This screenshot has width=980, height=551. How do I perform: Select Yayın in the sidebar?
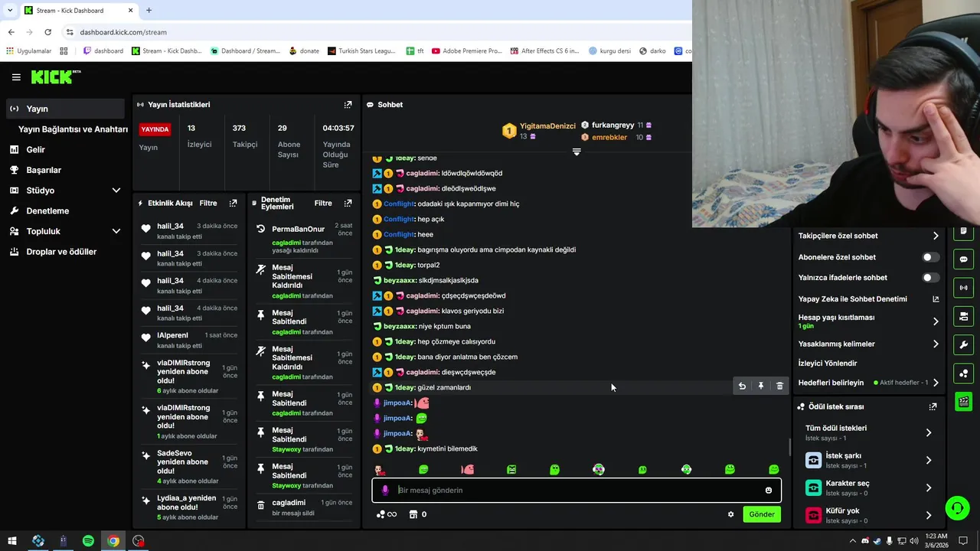coord(65,109)
